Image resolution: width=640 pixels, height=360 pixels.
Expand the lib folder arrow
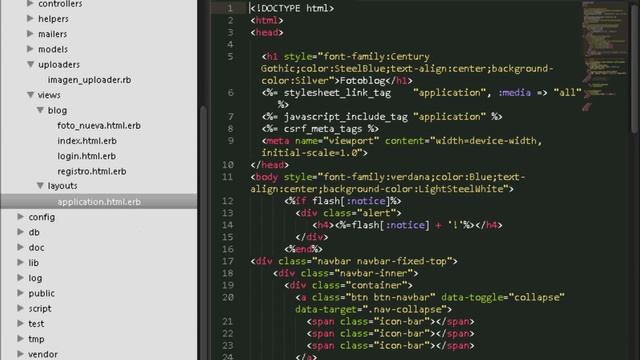[x=20, y=262]
